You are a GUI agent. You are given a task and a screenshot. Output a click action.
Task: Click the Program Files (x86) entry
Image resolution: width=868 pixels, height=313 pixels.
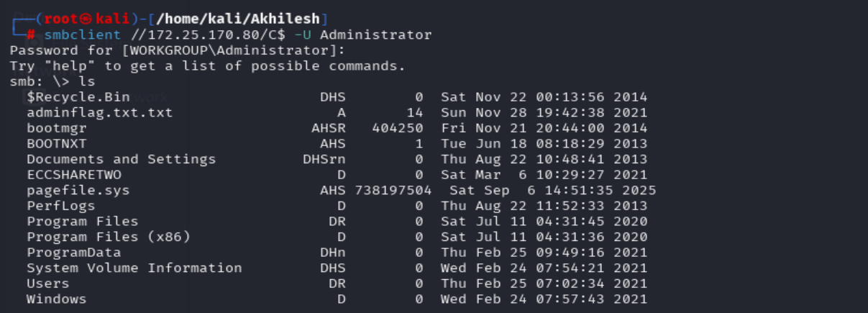tap(109, 237)
